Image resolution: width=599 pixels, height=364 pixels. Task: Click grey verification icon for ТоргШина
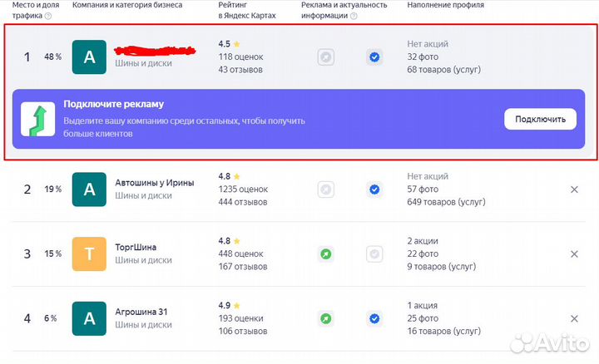(x=374, y=253)
